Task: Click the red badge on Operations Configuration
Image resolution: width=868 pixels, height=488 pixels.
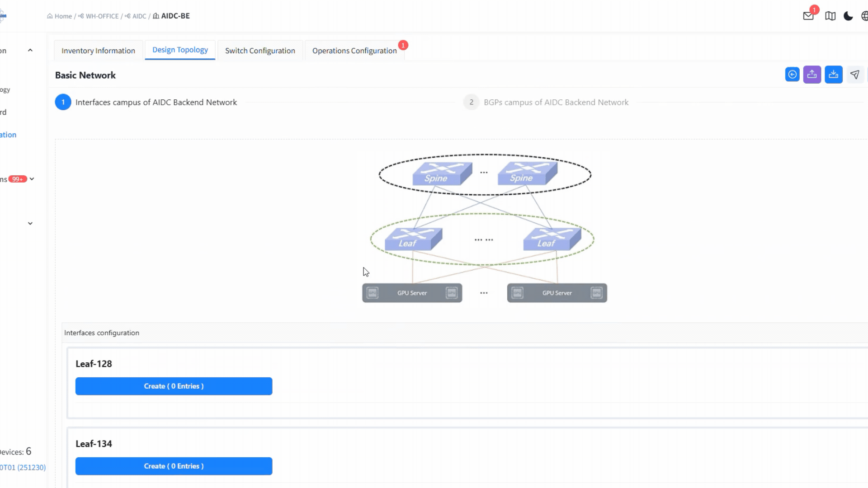Action: click(x=403, y=45)
